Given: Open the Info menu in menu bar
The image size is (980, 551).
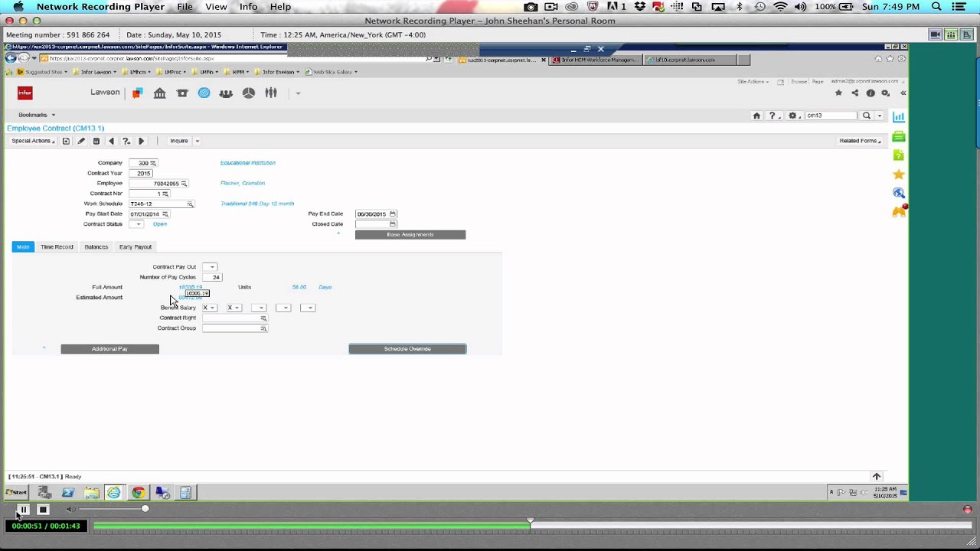Looking at the screenshot, I should click(248, 7).
